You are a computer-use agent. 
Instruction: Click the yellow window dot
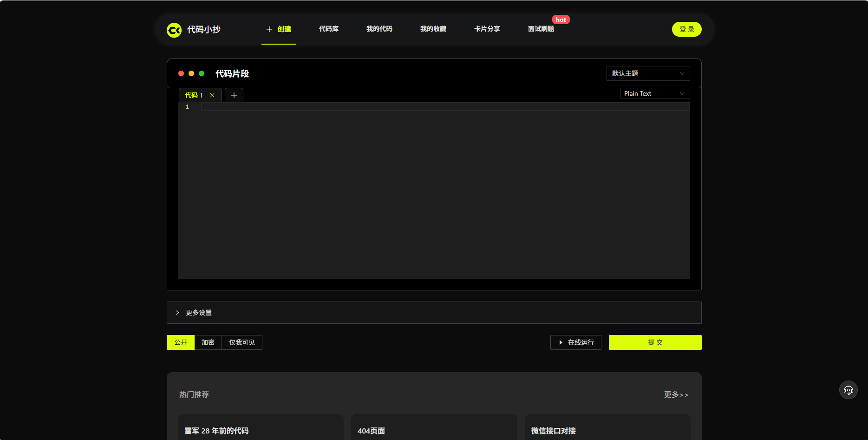coord(191,73)
